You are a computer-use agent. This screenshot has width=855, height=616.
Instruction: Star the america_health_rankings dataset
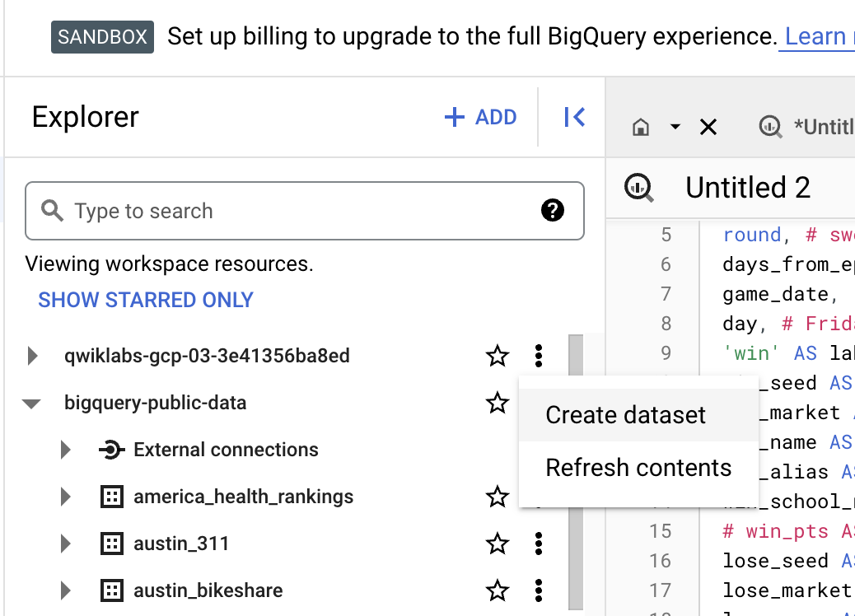point(498,497)
